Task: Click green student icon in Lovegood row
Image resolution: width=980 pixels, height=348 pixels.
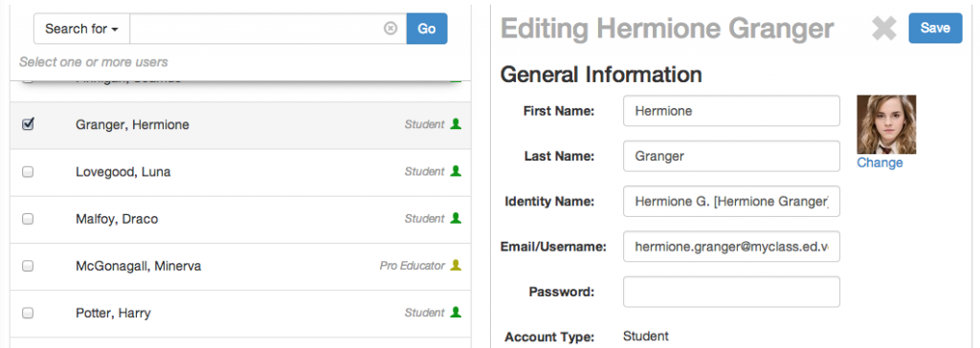Action: tap(456, 170)
